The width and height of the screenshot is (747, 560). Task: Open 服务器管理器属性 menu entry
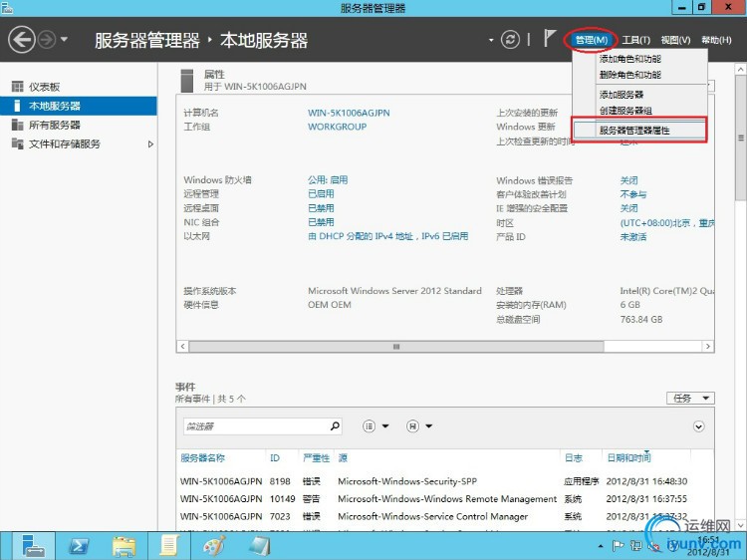pyautogui.click(x=640, y=131)
